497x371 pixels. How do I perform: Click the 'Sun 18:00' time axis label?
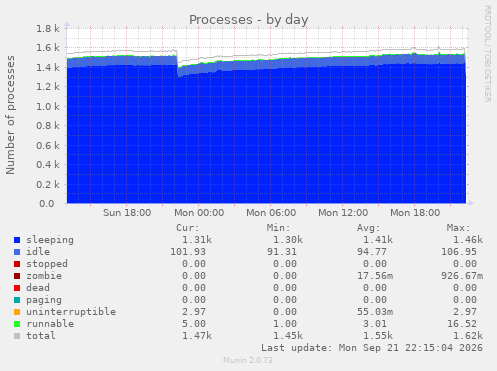127,213
